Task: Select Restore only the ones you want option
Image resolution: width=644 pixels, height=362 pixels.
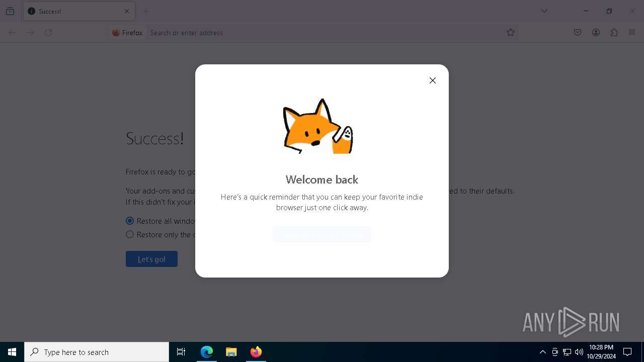Action: (x=130, y=234)
